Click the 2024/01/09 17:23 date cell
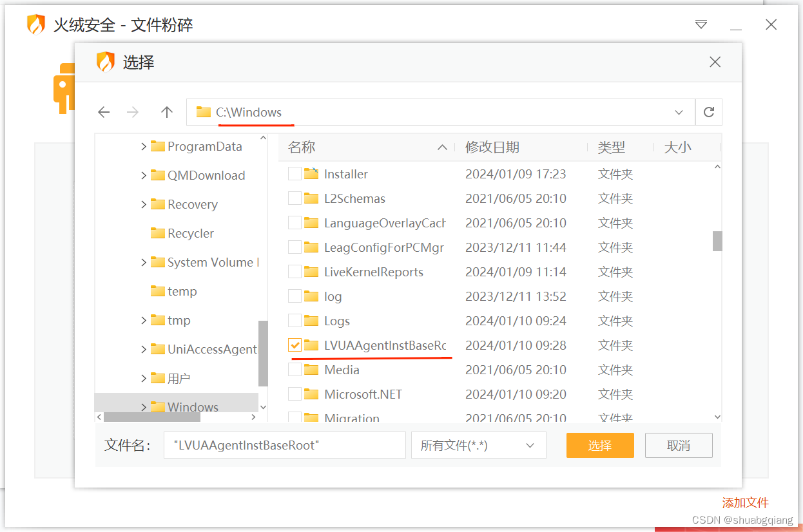This screenshot has height=532, width=803. (x=516, y=174)
